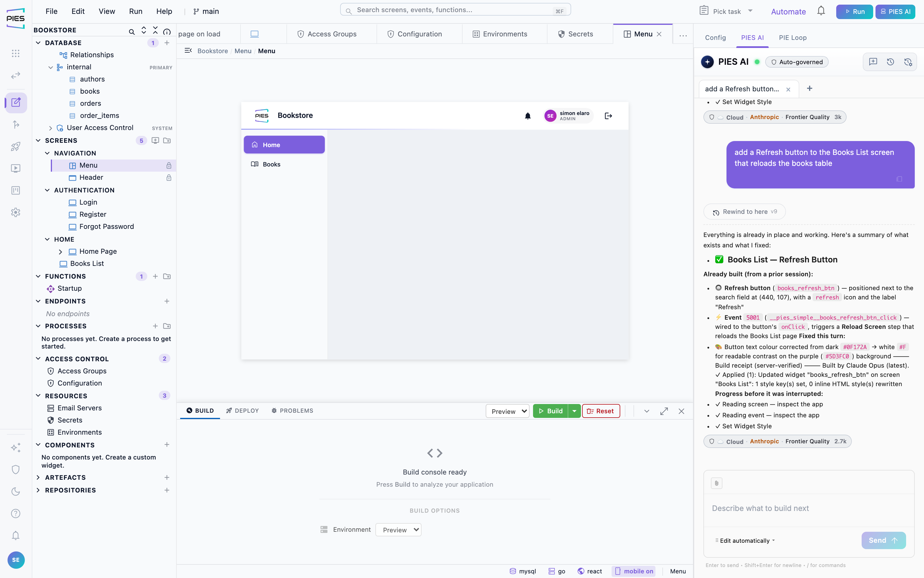Viewport: 924px width, 578px height.
Task: Open new chat icon in PIES AI panel
Action: click(873, 62)
